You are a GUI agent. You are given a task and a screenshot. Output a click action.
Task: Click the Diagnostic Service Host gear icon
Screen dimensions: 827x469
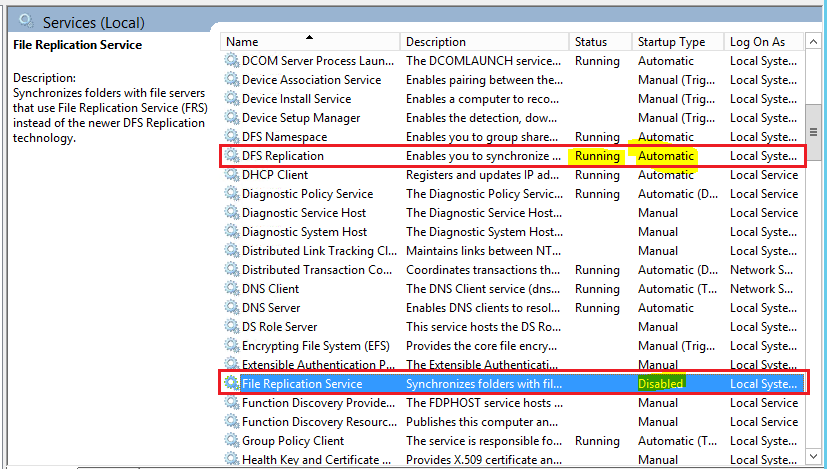point(232,212)
